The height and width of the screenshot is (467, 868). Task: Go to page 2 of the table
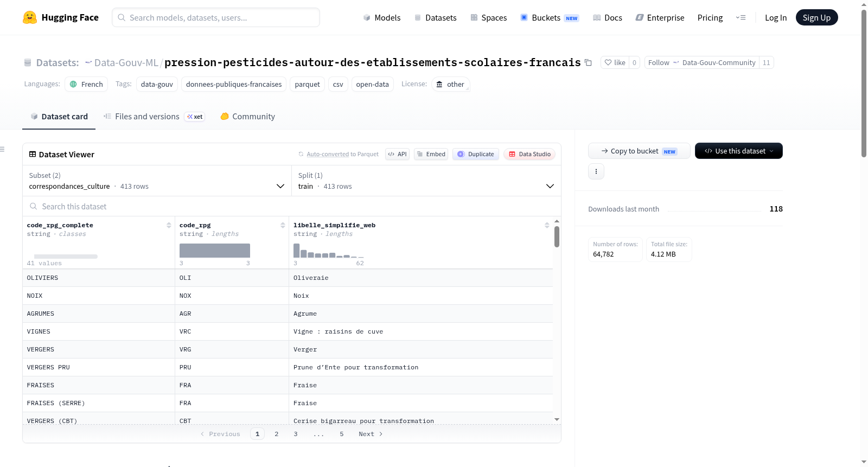pyautogui.click(x=276, y=434)
